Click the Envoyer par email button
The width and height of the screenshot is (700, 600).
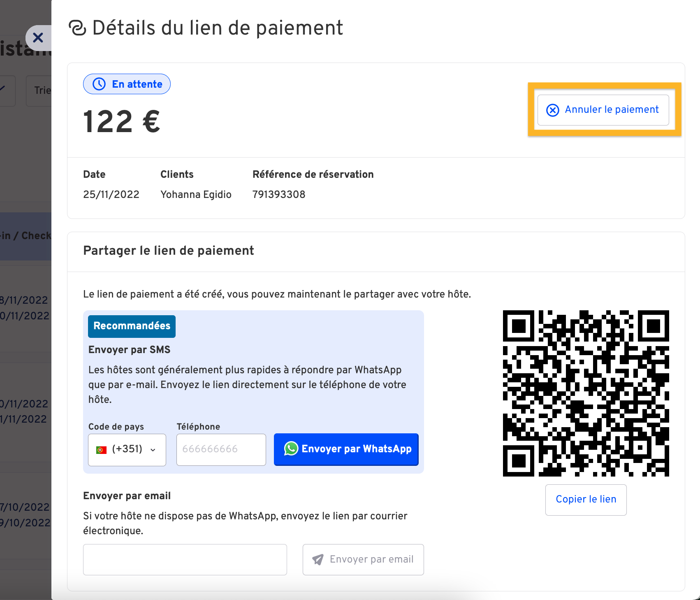pos(364,560)
